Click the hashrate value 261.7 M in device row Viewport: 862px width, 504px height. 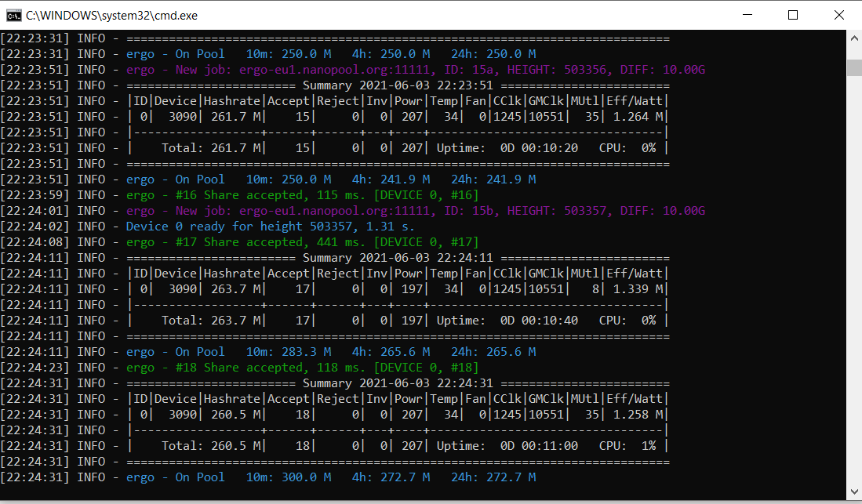[236, 117]
